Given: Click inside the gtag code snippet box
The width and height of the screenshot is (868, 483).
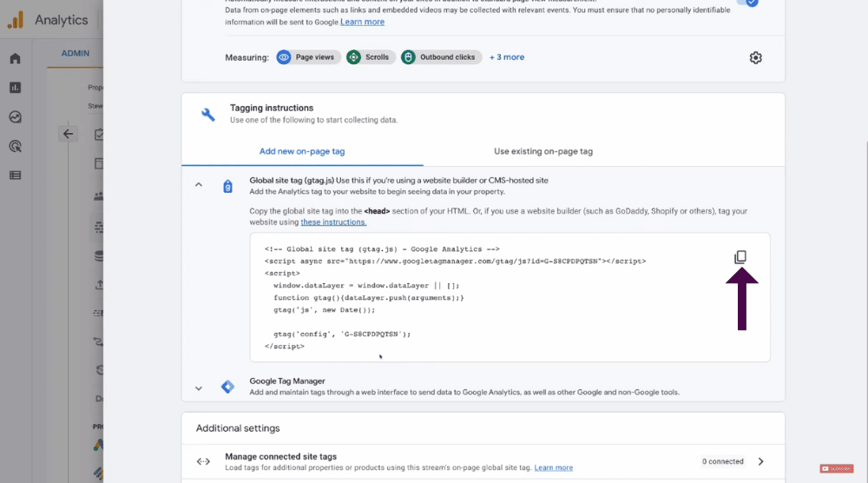Looking at the screenshot, I should 510,297.
